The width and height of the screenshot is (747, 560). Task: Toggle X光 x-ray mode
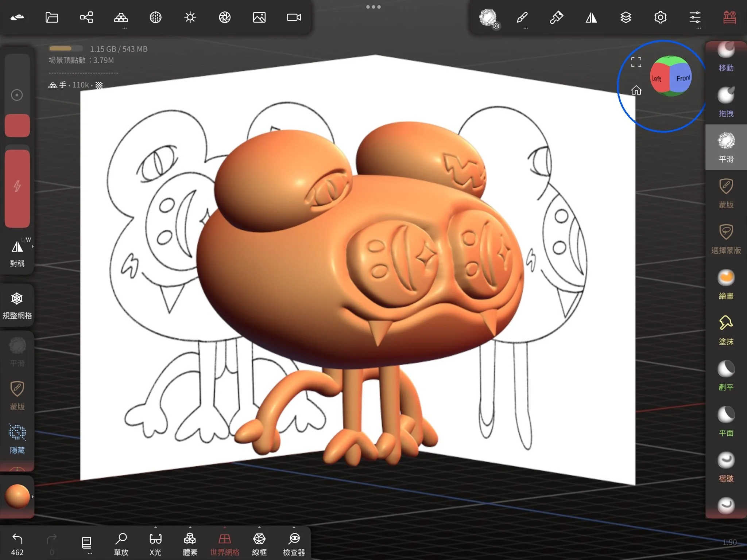click(155, 544)
